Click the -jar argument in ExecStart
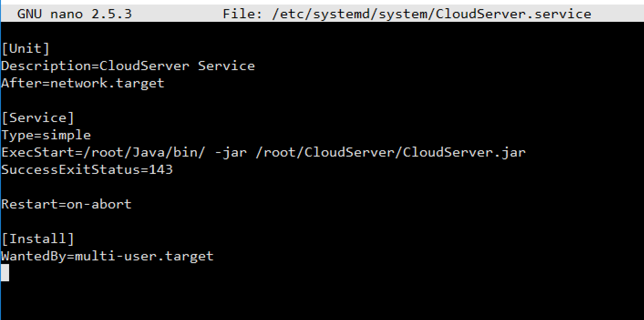 pyautogui.click(x=230, y=152)
